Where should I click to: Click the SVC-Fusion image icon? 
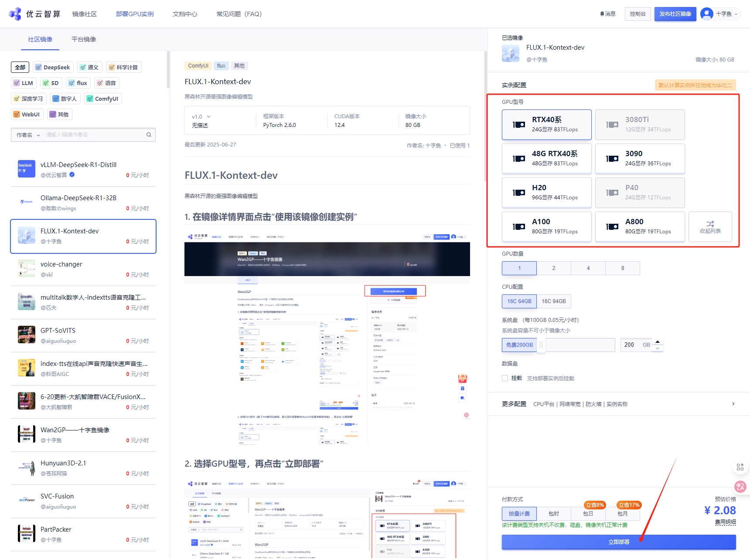click(27, 500)
